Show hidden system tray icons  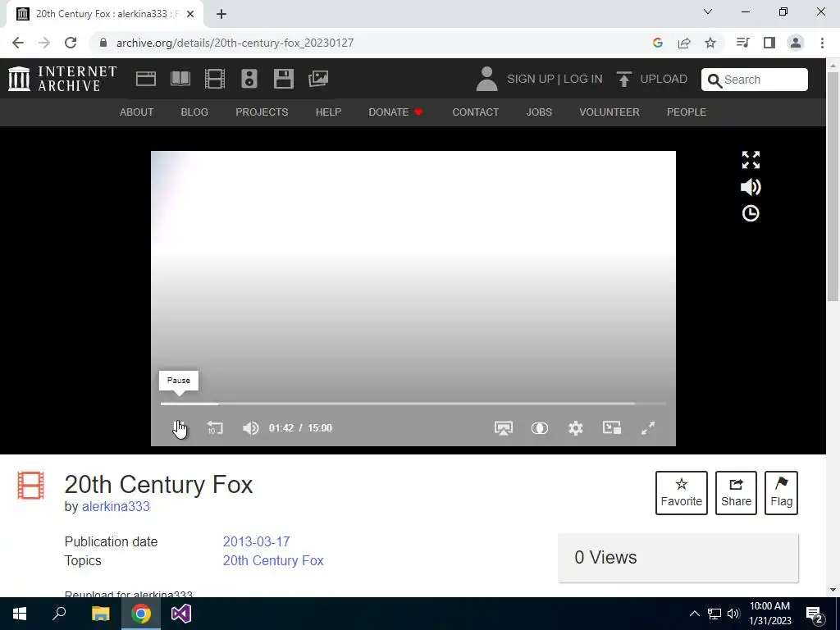tap(694, 614)
